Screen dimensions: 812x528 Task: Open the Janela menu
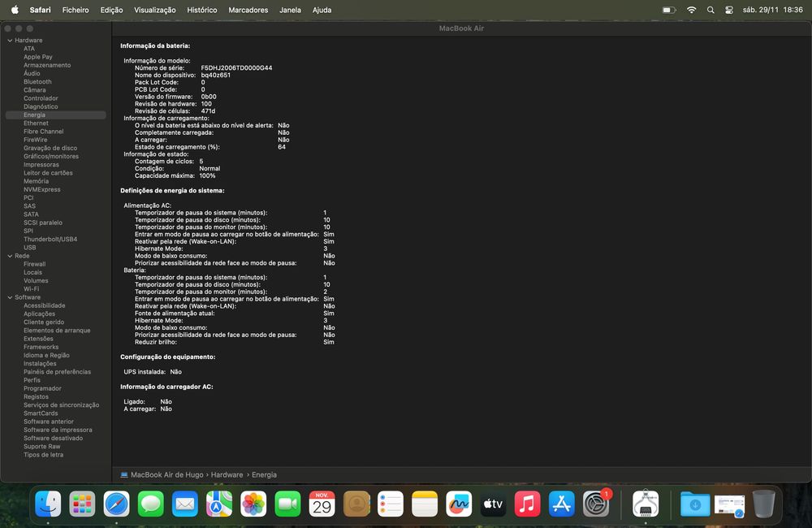[290, 10]
